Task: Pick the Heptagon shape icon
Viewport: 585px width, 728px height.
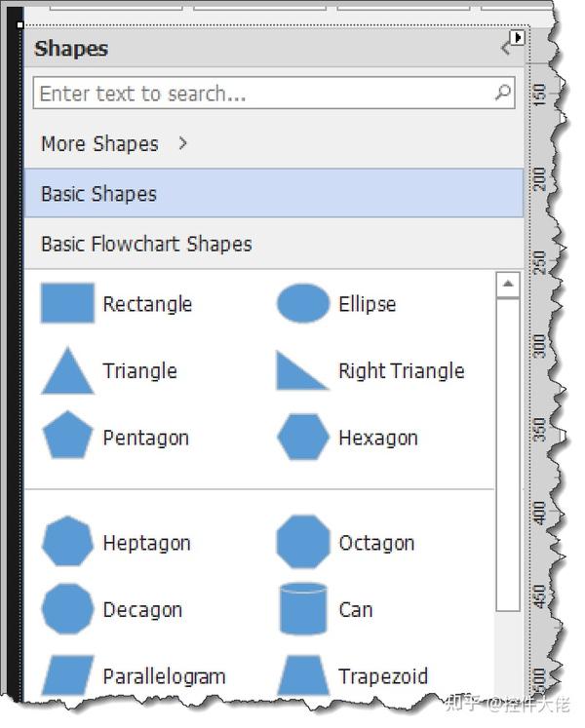Action: (67, 543)
